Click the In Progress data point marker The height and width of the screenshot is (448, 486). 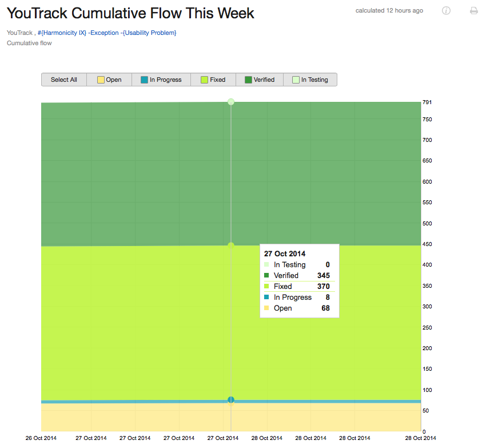click(231, 399)
